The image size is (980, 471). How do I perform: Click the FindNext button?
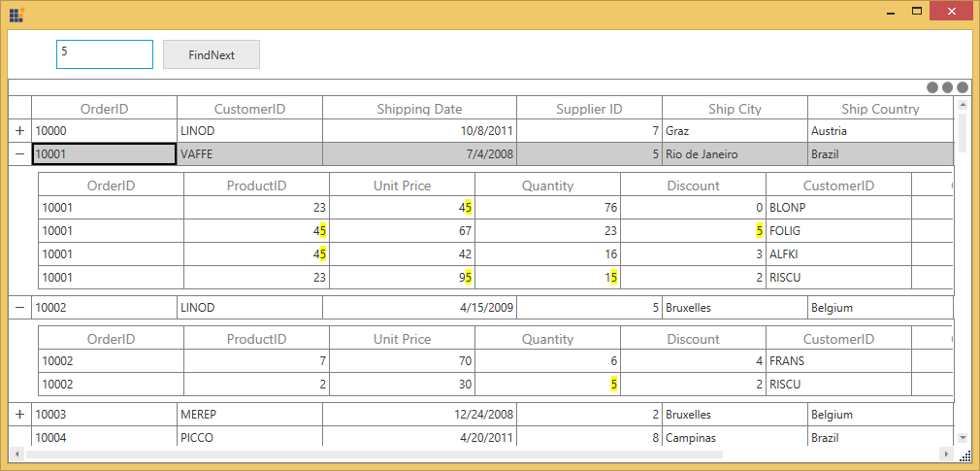pyautogui.click(x=212, y=54)
